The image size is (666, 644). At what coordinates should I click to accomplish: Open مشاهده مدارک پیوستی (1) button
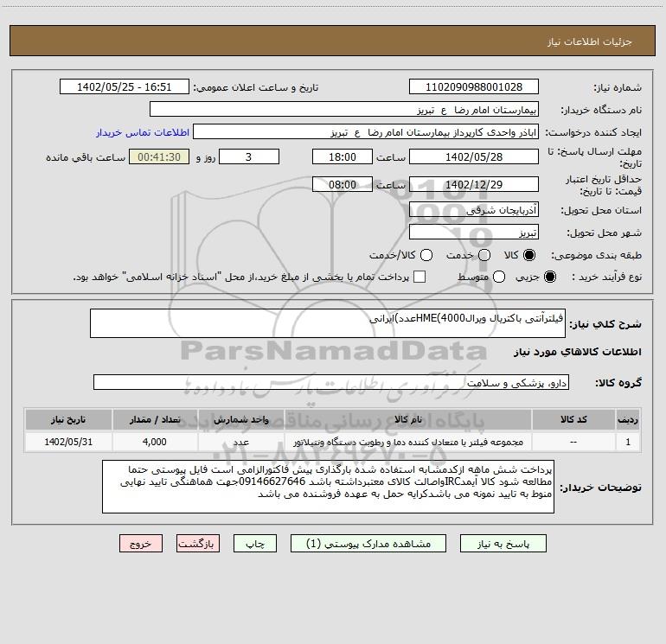click(368, 544)
